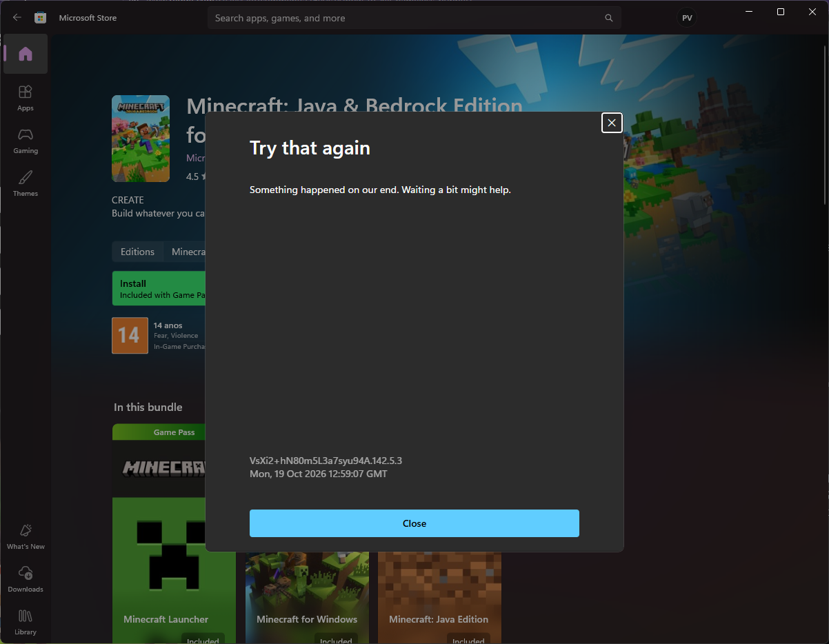Click the 'Fear, Violence' descriptor text

point(176,336)
